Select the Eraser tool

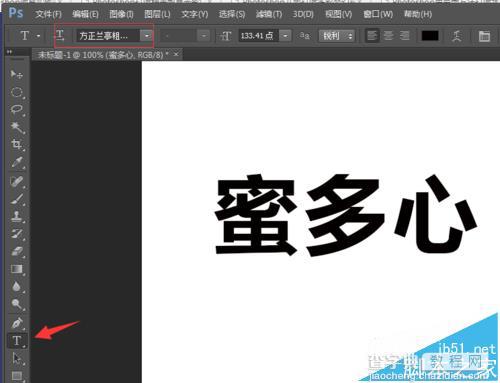17,251
